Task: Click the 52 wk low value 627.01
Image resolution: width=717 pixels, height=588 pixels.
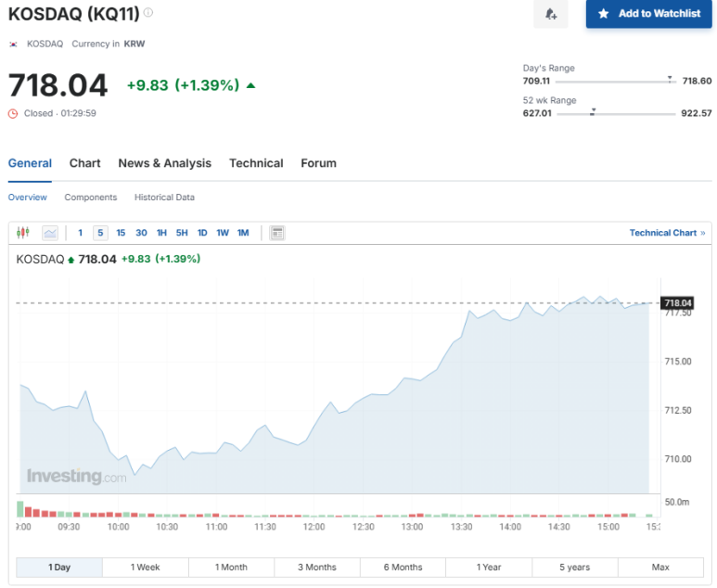Action: 537,113
